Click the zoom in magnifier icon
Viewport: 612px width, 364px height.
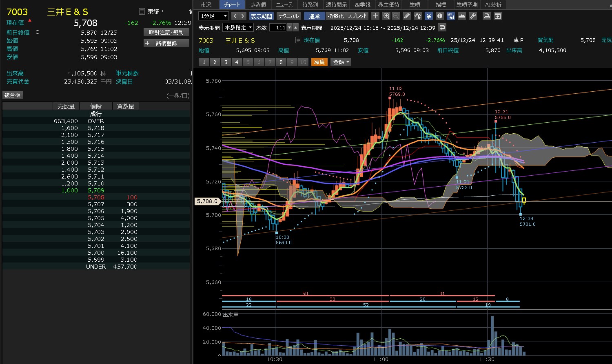(386, 16)
